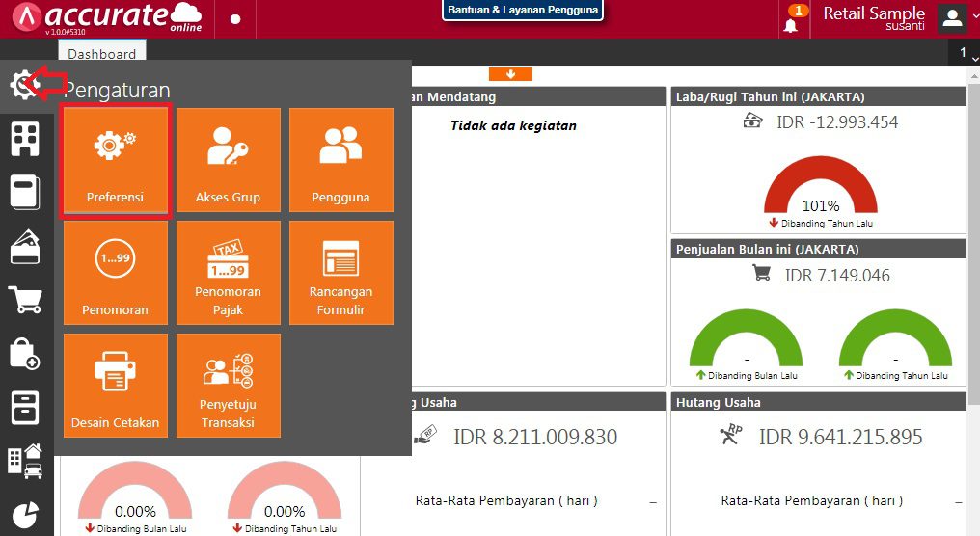Click the pink 0.00% Dibanding Bulan Lalu gauge
Viewport: 980px width, 536px height.
tap(135, 491)
